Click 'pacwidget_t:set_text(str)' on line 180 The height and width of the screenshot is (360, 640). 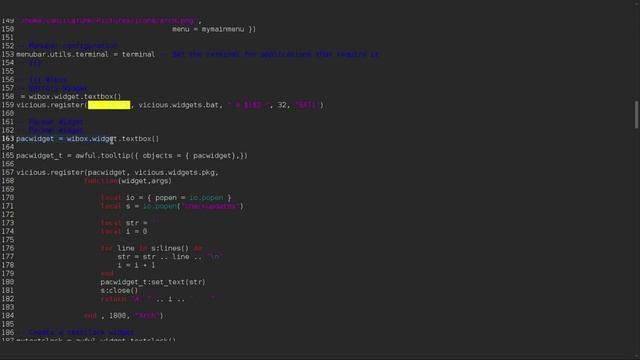click(153, 282)
